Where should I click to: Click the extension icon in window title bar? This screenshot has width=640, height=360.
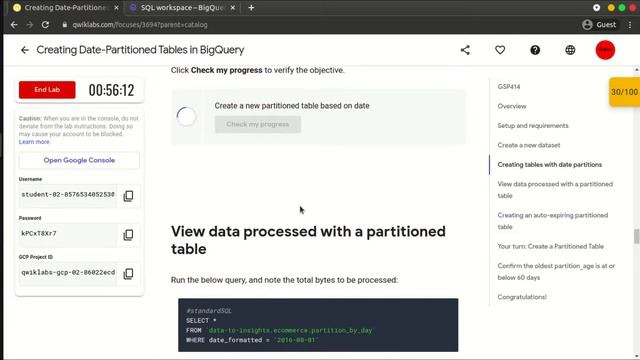tap(596, 8)
